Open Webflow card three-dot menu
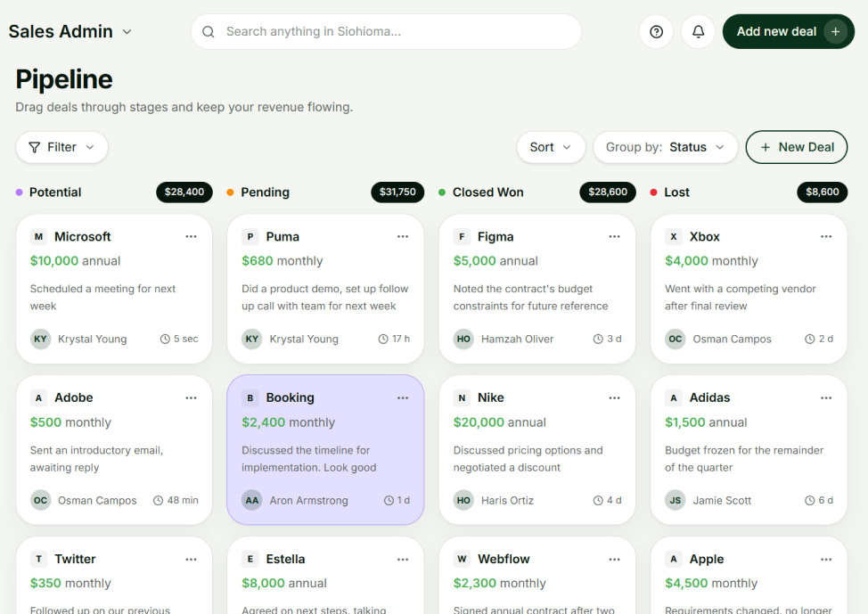Image resolution: width=868 pixels, height=614 pixels. click(x=615, y=559)
